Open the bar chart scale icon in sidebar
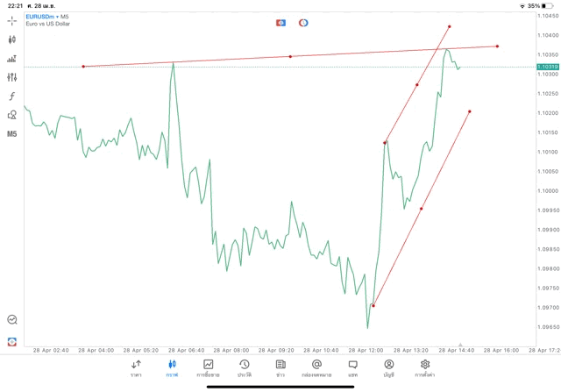Screen dimensions: 561x392 11,59
